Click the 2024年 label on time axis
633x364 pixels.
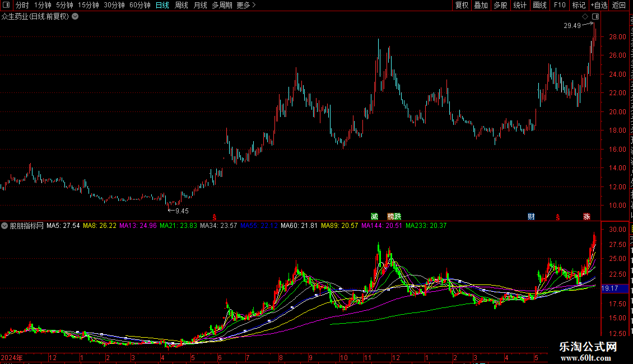(x=12, y=357)
